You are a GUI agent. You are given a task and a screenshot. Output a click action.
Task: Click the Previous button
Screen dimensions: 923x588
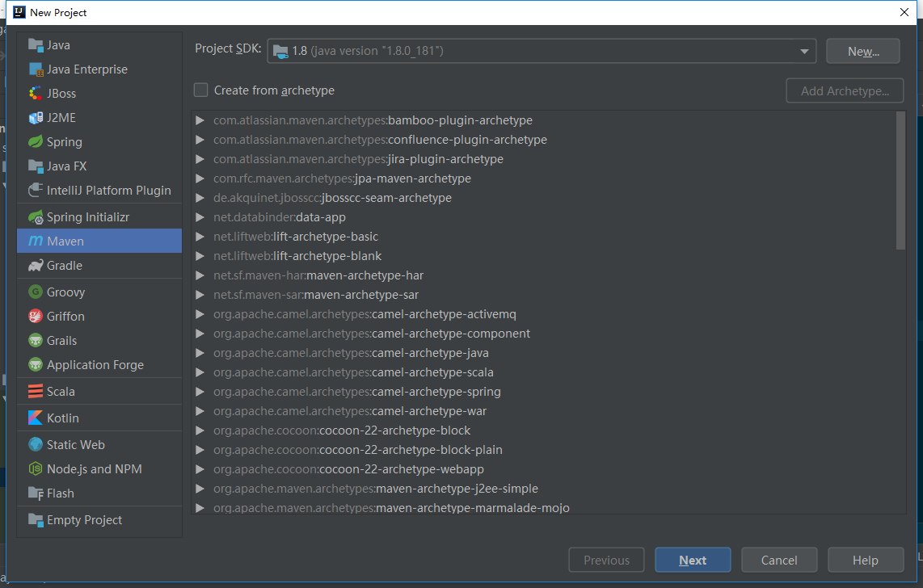606,560
